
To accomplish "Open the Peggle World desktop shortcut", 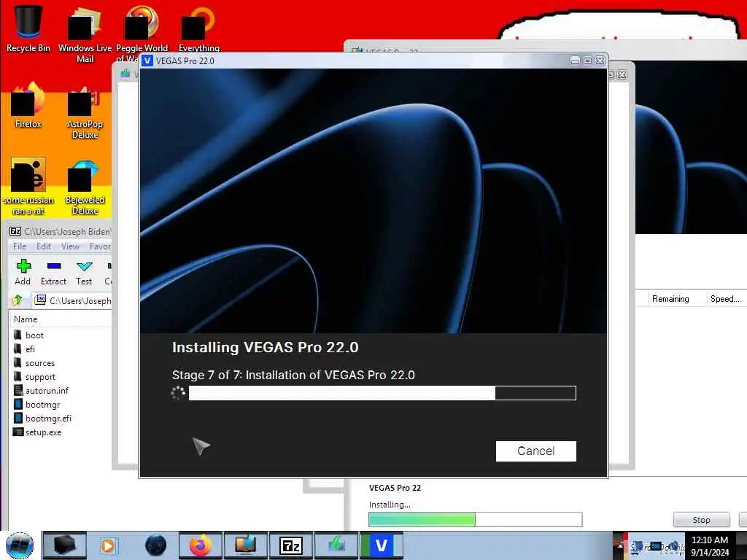I will coord(142,34).
